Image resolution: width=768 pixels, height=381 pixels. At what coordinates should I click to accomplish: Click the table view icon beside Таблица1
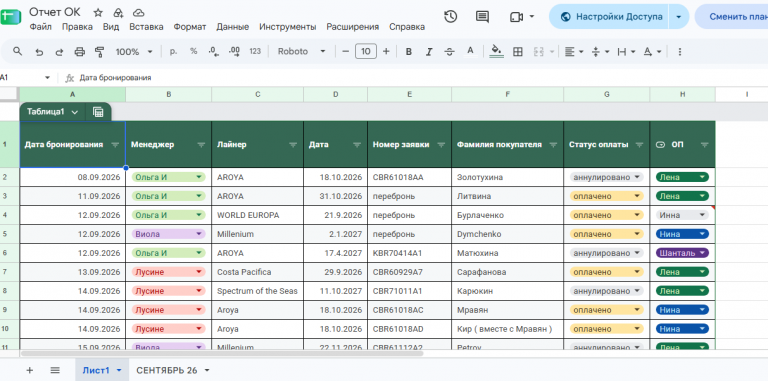point(98,112)
